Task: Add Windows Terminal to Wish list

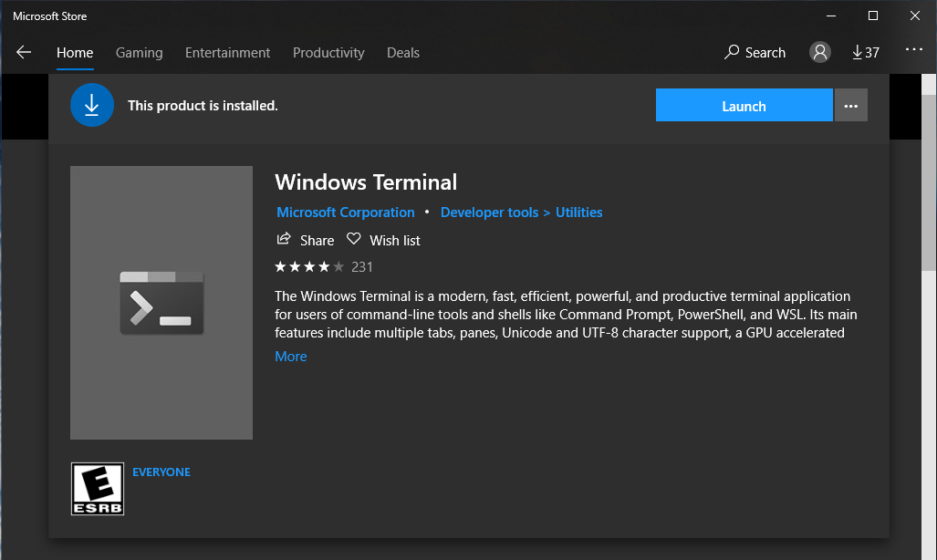Action: (382, 240)
